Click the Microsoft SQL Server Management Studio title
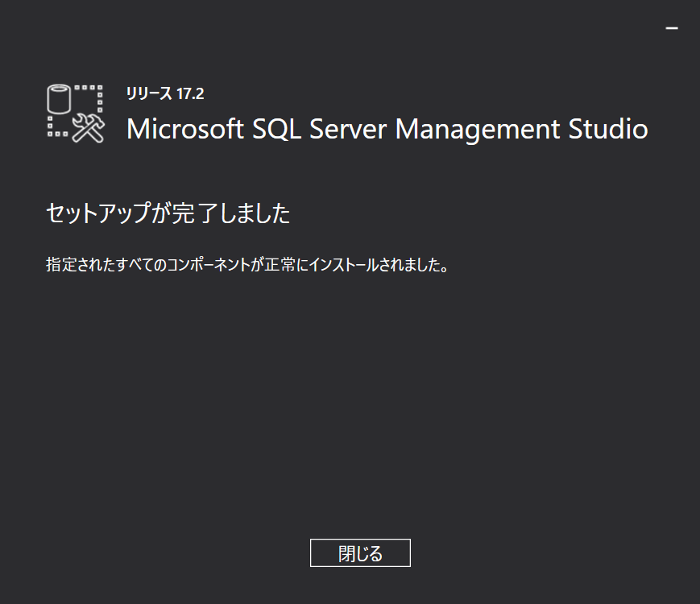The image size is (700, 604). point(387,130)
